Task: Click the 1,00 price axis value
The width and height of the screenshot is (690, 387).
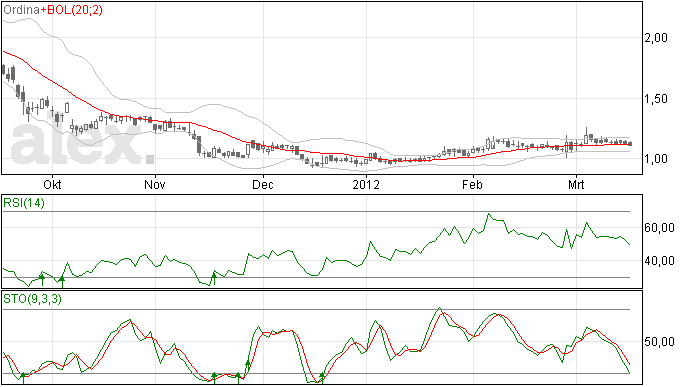Action: [x=656, y=159]
